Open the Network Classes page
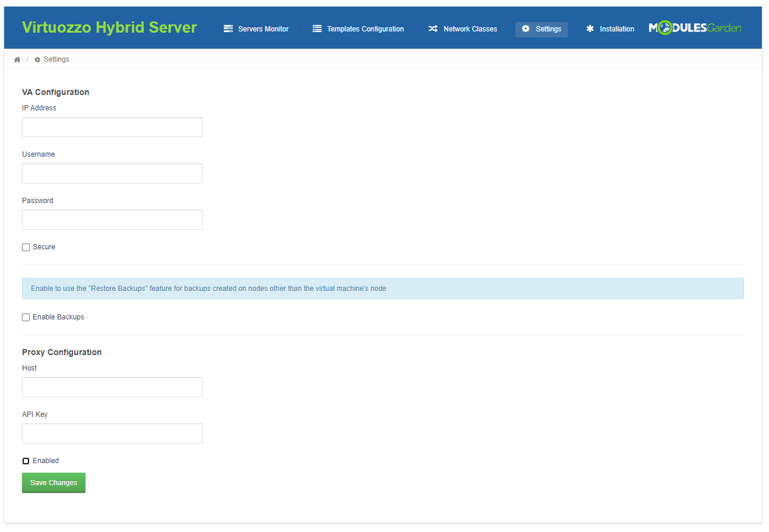 tap(463, 29)
